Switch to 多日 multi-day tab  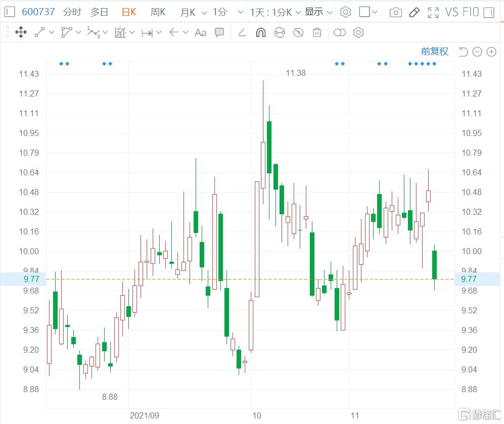point(99,12)
